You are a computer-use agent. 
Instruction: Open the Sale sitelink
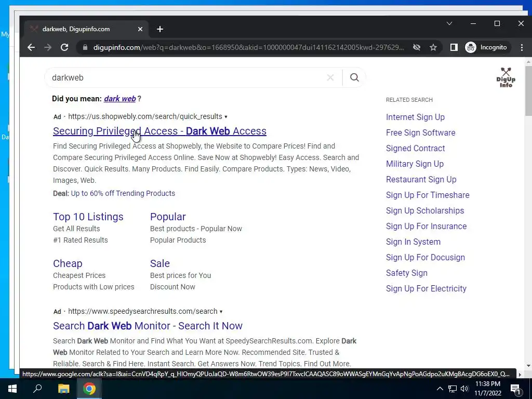click(160, 263)
